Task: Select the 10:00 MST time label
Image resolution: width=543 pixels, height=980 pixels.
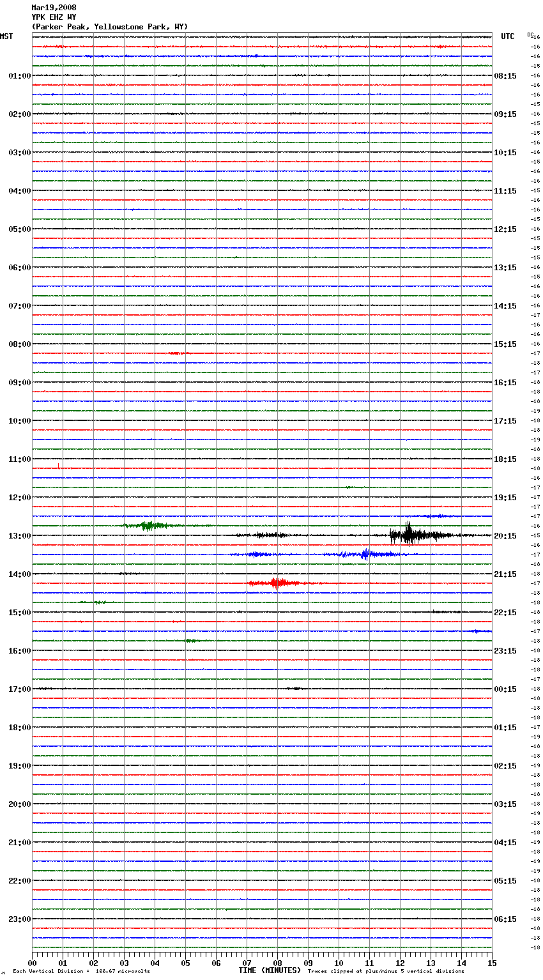Action: coord(20,421)
